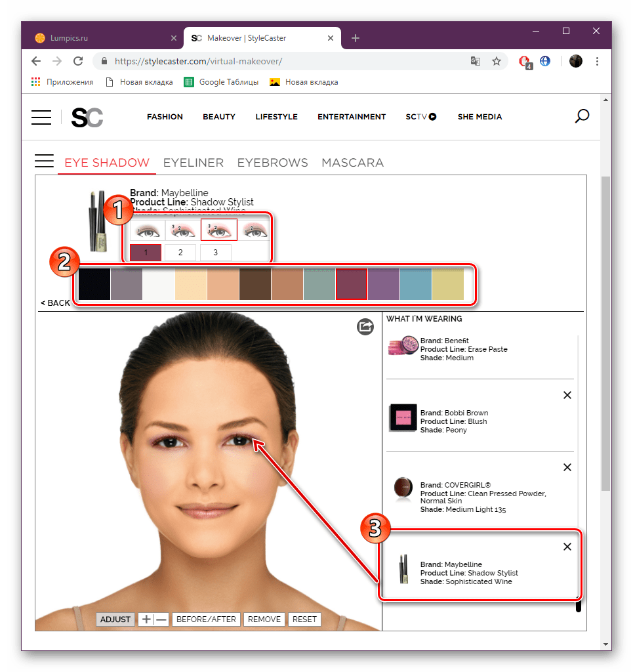Open LIFESTYLE in the site navigation

[x=276, y=117]
